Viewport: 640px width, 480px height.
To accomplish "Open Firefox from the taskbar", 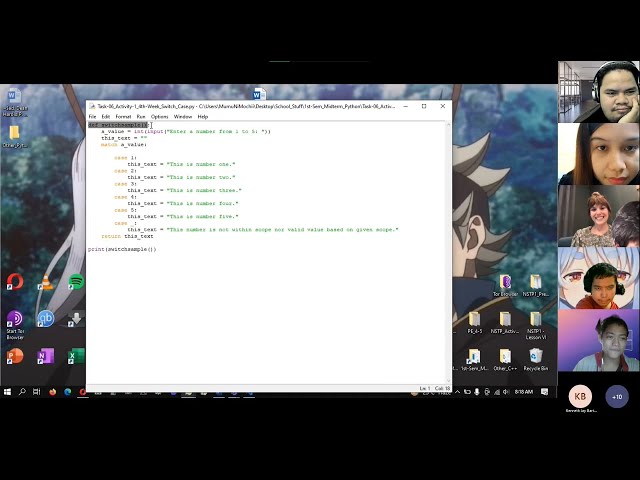I will [x=52, y=392].
